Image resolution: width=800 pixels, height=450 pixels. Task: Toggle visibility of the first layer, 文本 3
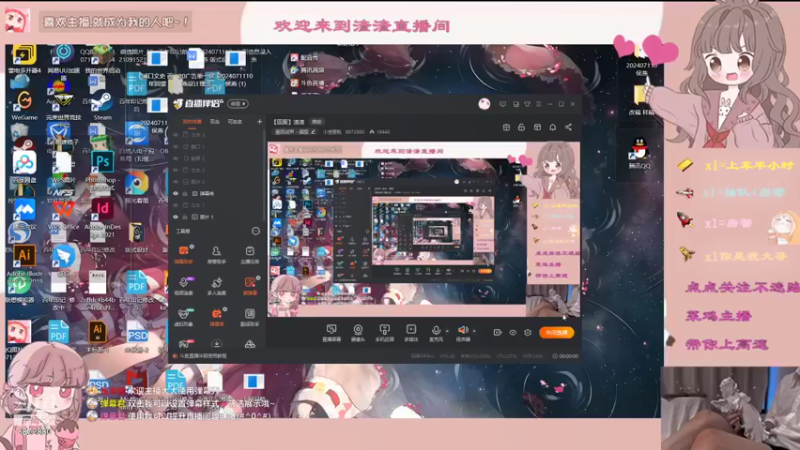click(x=176, y=135)
